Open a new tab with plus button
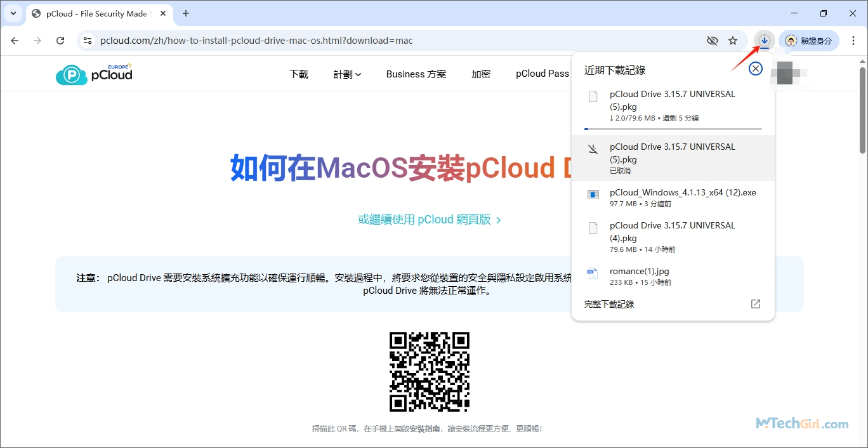This screenshot has height=448, width=868. (x=186, y=13)
